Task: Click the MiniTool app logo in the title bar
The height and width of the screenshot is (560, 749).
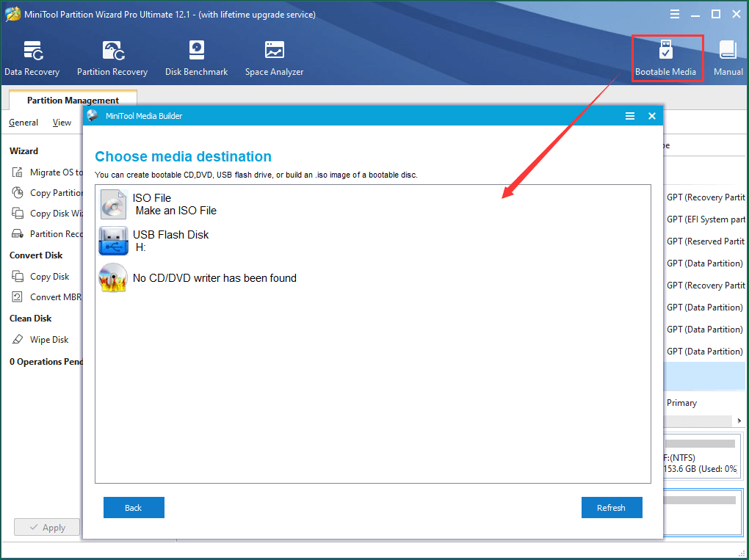Action: pyautogui.click(x=13, y=15)
